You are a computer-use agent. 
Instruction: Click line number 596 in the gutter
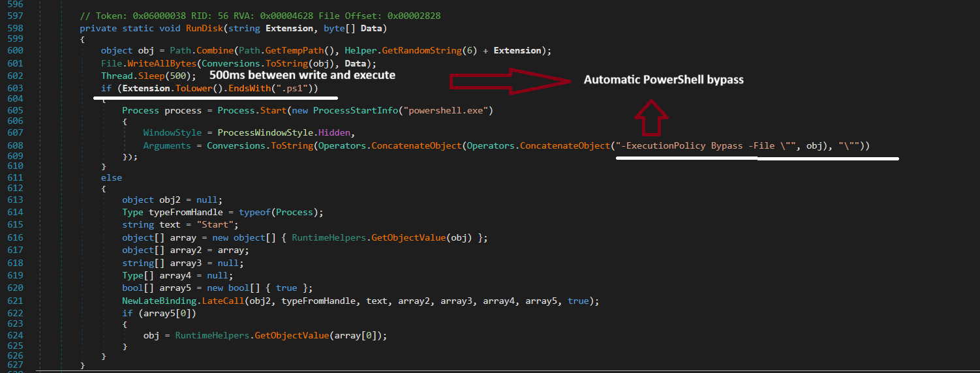pyautogui.click(x=14, y=4)
